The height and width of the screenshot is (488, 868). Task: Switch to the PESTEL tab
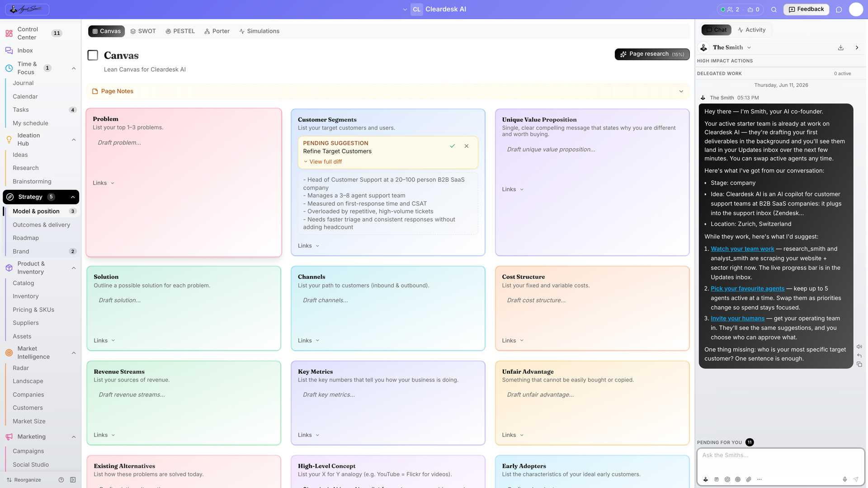coord(180,31)
